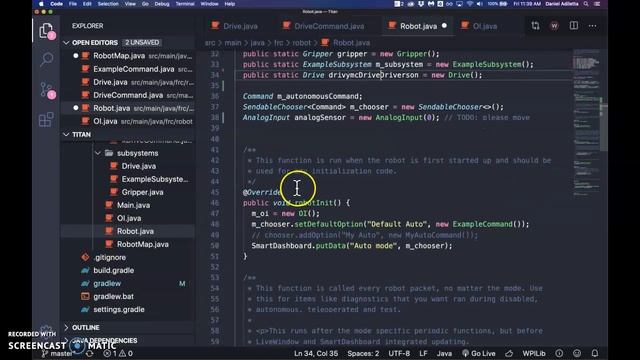
Task: Click the Ln 34, Col 35 status item
Action: click(316, 353)
